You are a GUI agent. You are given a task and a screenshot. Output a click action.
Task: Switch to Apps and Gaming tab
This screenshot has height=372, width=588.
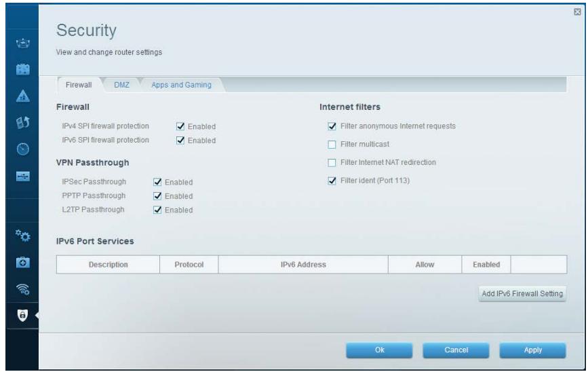(x=182, y=85)
